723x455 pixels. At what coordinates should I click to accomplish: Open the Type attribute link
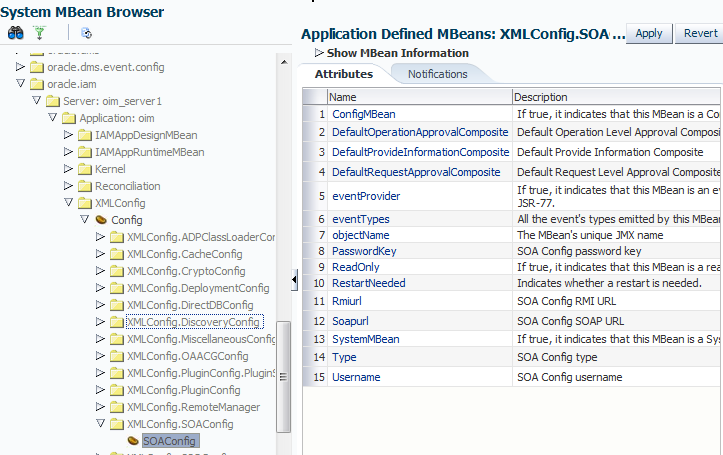coord(344,357)
